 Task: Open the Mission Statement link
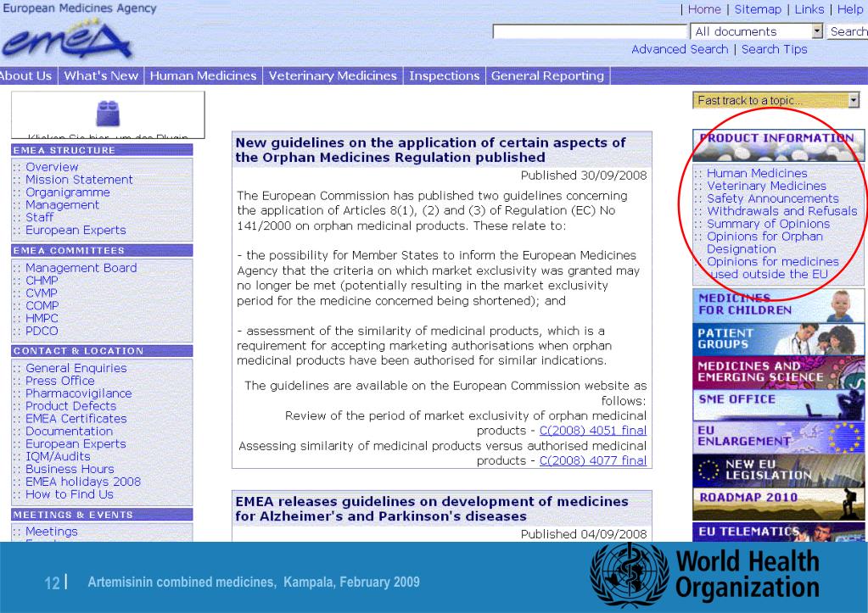(79, 180)
